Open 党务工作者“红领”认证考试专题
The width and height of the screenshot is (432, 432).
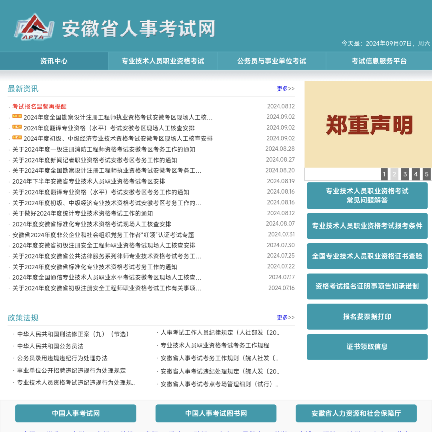103,235
